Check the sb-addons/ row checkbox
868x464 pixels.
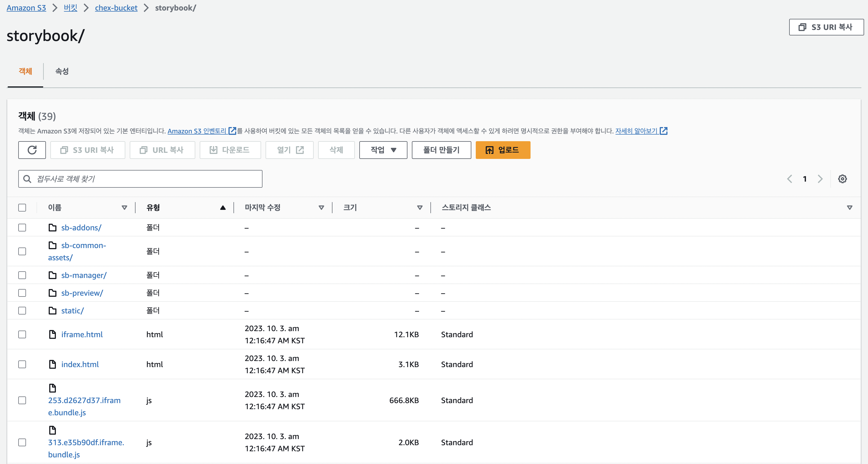pos(22,228)
